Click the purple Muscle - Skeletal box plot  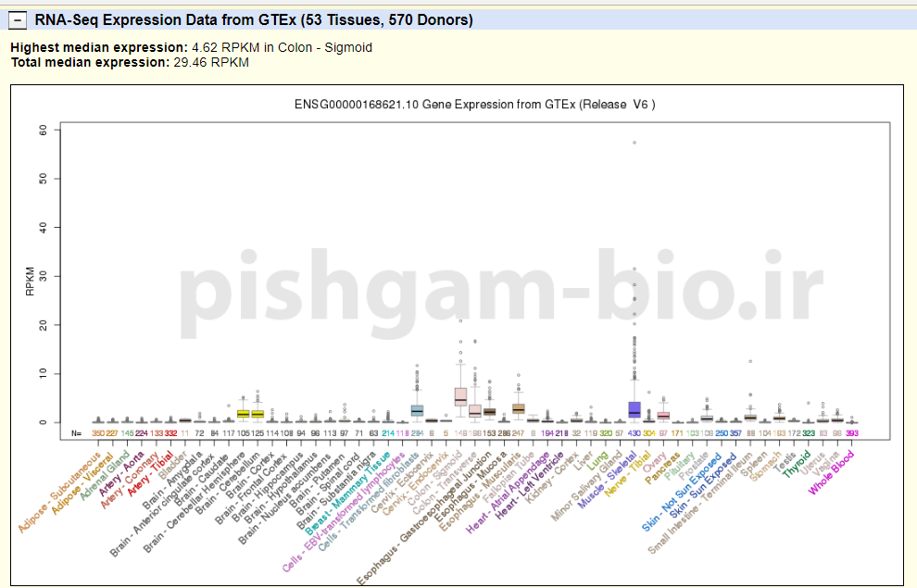tap(634, 409)
